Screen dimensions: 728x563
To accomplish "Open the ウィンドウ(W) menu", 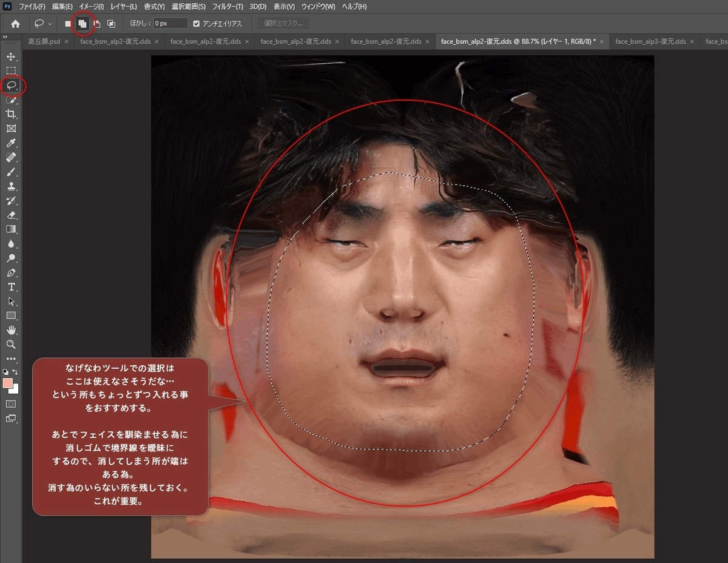I will click(318, 7).
